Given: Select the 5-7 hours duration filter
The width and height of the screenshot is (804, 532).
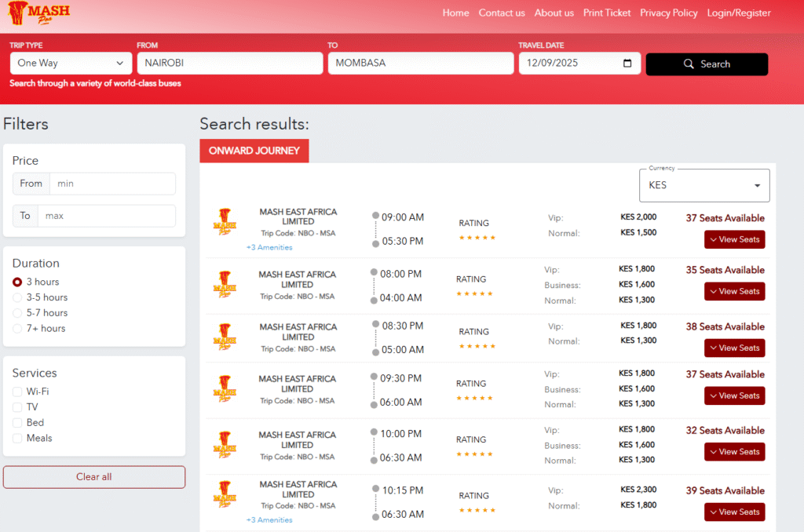Looking at the screenshot, I should (17, 312).
